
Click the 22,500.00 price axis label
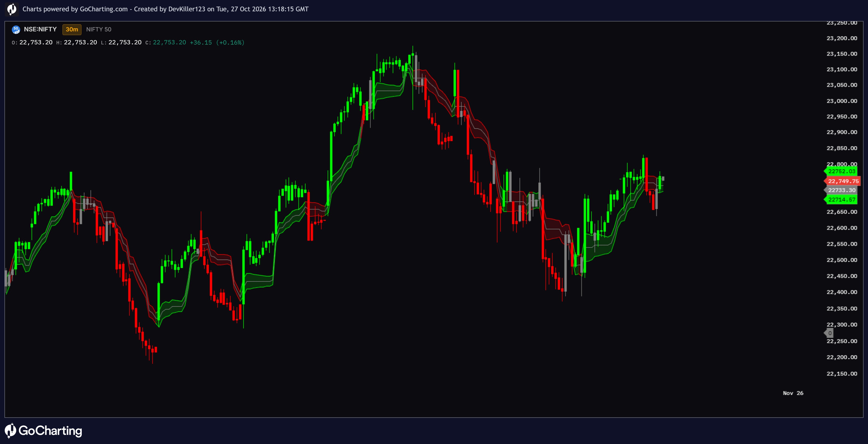(842, 260)
